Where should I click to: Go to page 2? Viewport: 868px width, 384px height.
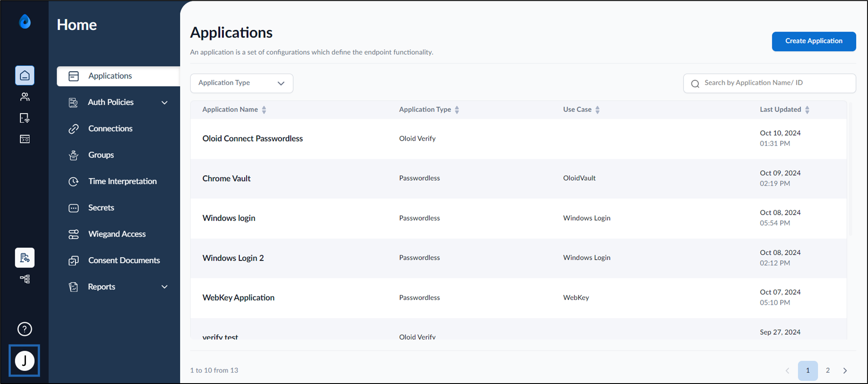click(x=828, y=371)
